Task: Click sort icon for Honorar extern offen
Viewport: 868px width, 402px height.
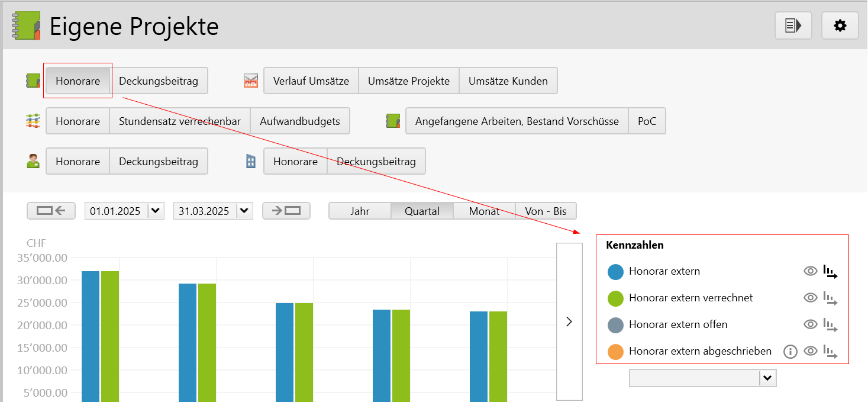Action: (x=831, y=325)
